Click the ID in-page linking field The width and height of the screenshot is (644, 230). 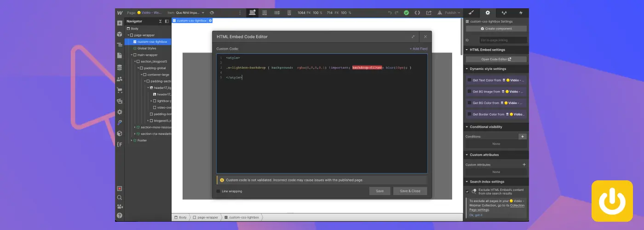[x=503, y=40]
